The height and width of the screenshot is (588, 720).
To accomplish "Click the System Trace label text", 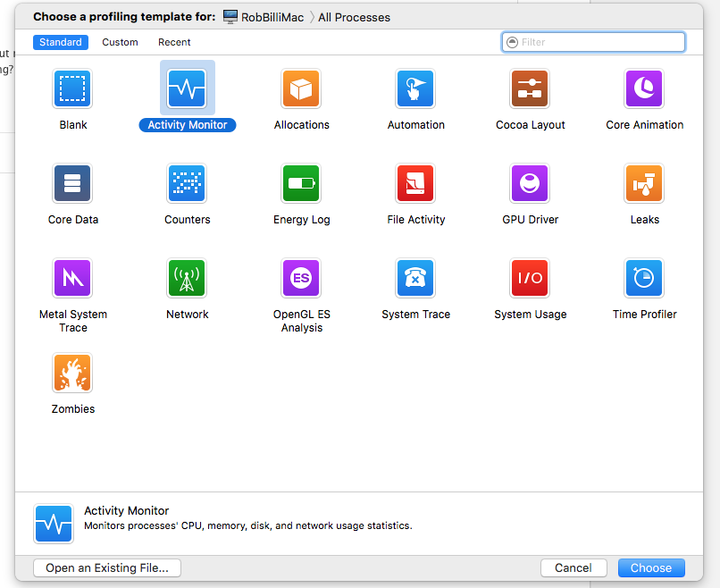I will [416, 315].
